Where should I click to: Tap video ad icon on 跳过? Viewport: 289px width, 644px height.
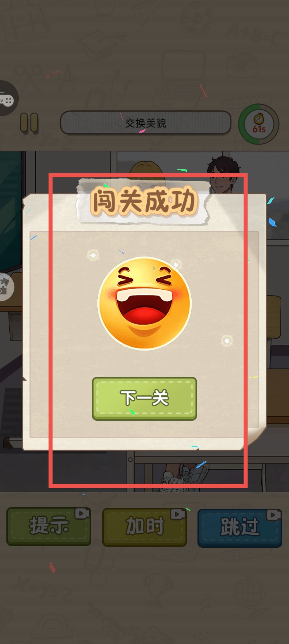click(273, 515)
